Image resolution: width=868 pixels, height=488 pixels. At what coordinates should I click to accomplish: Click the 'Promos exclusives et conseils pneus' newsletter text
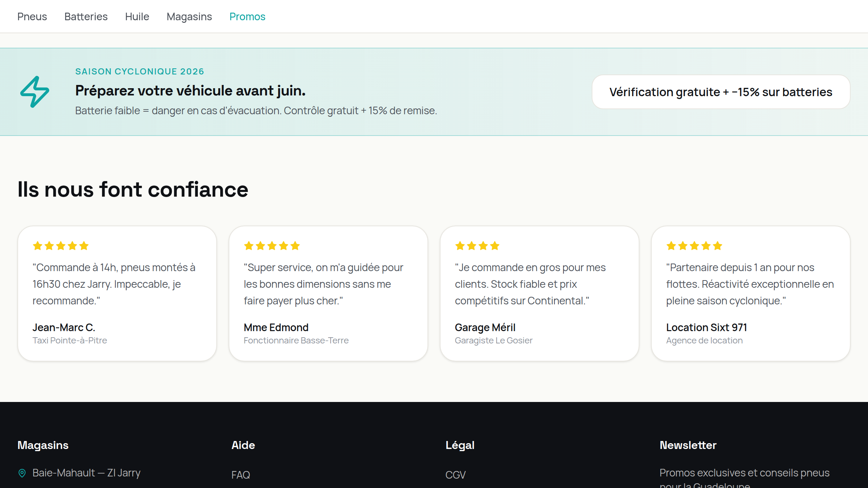point(745,478)
